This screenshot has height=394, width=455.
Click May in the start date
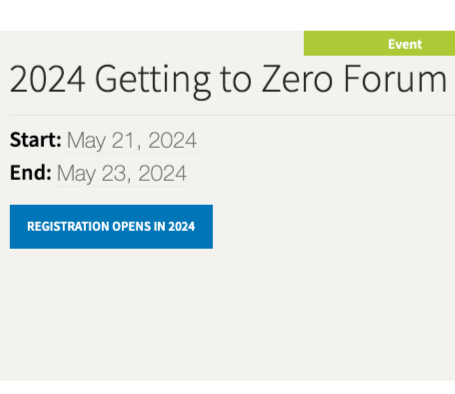tap(86, 141)
